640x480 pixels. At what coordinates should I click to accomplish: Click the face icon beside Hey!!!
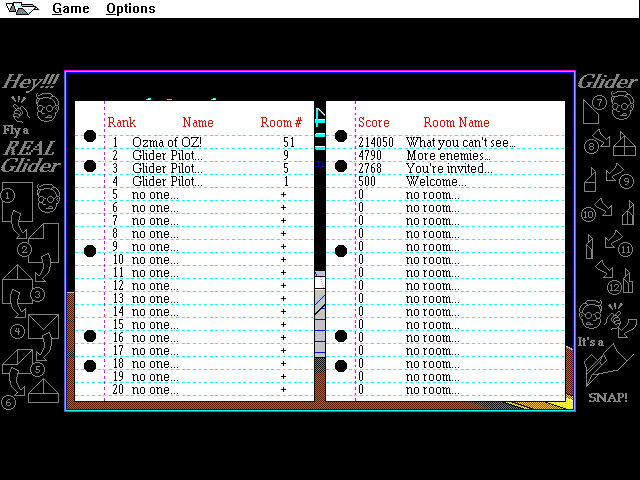pos(47,107)
